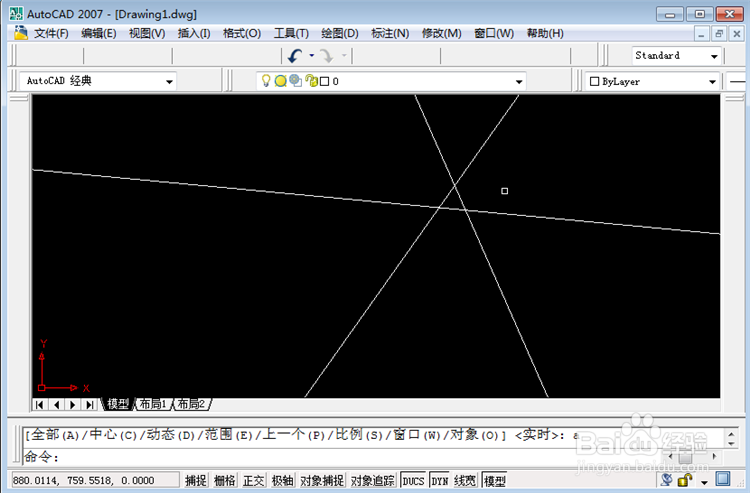This screenshot has height=493, width=750.
Task: Open the Undo history dropdown arrow
Action: [312, 55]
